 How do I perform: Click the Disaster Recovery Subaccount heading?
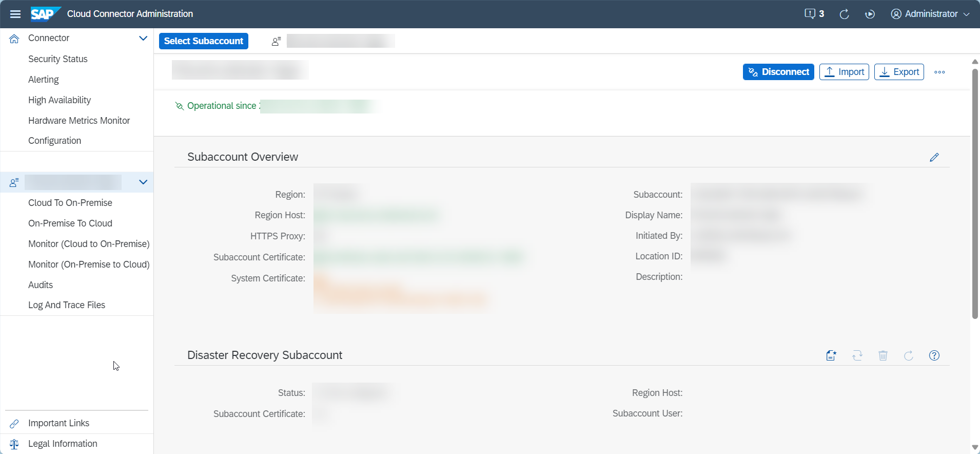pos(265,355)
